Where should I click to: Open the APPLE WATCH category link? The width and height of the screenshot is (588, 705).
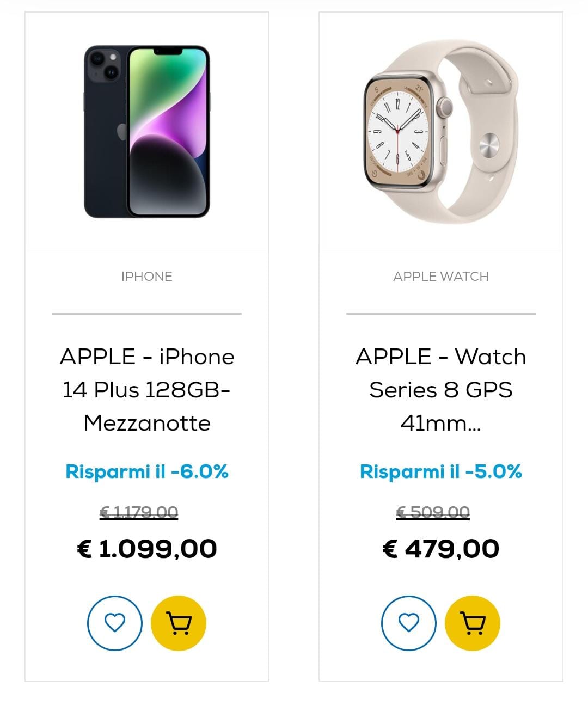(441, 277)
